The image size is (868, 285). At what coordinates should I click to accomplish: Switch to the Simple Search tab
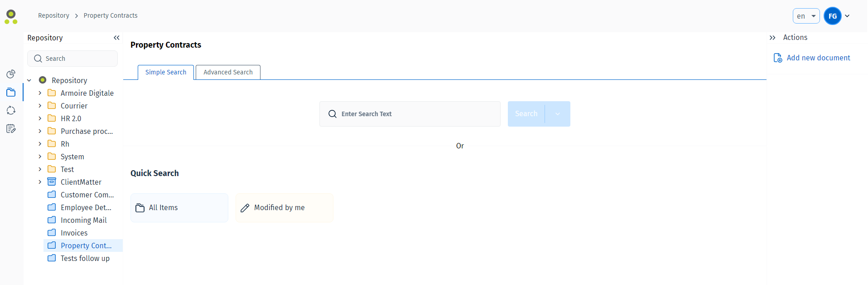166,72
